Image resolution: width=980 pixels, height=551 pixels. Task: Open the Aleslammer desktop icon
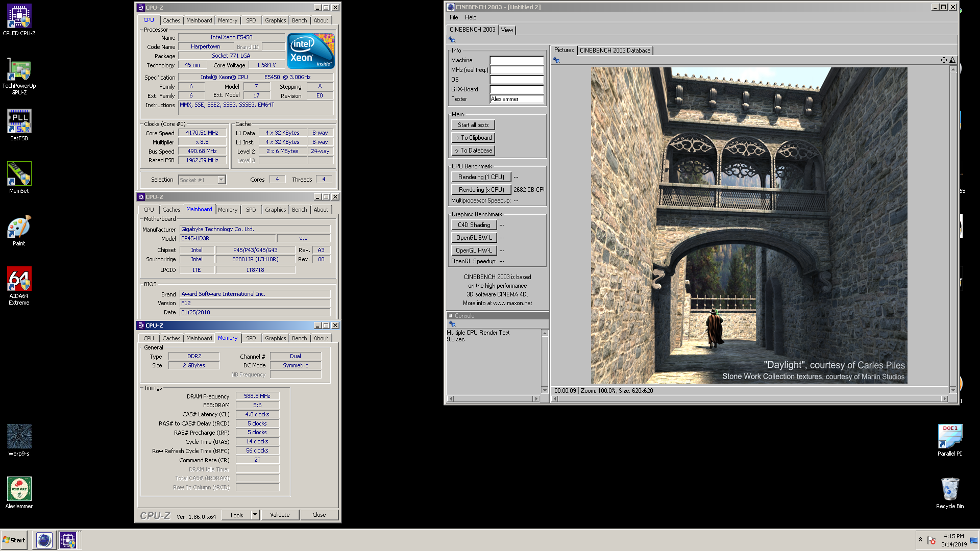point(19,492)
